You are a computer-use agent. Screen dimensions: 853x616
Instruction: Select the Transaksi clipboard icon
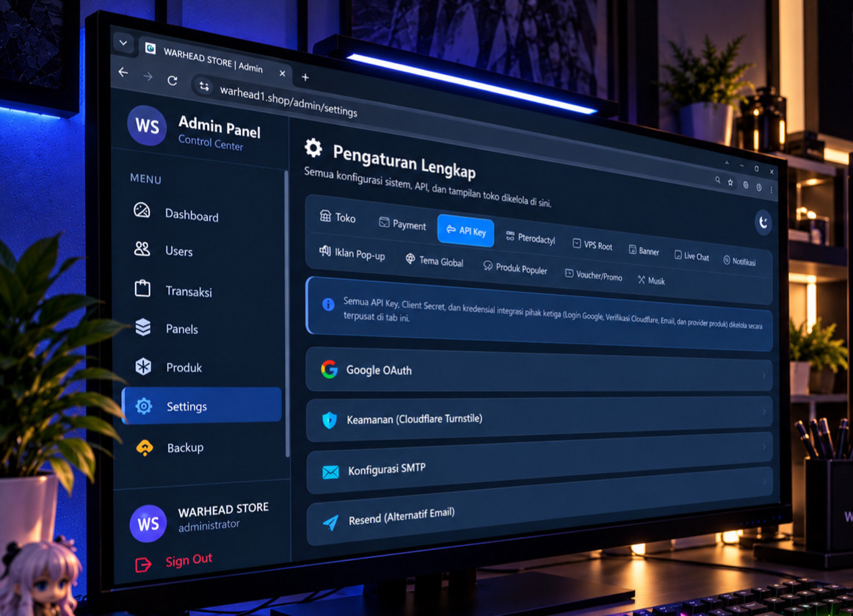point(142,288)
